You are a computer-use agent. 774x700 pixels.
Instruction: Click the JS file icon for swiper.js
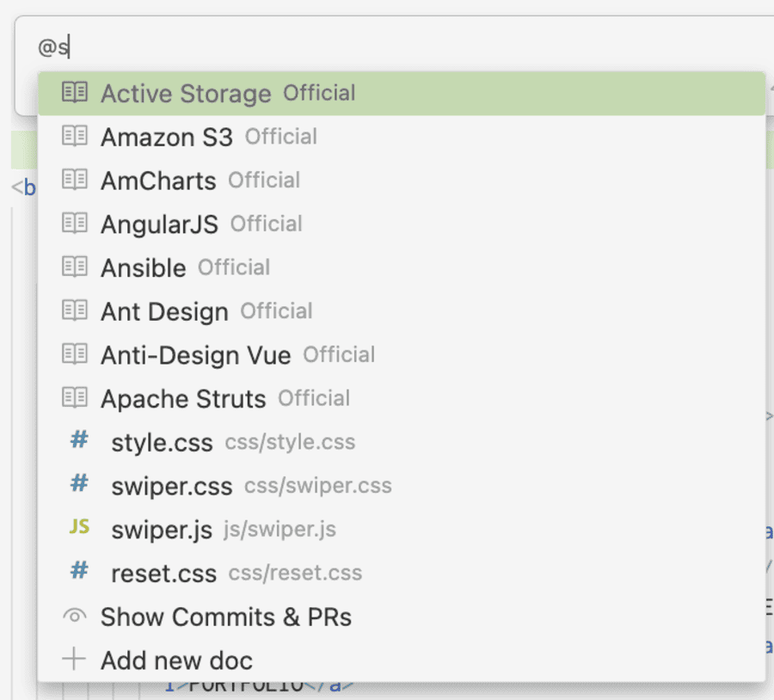79,526
